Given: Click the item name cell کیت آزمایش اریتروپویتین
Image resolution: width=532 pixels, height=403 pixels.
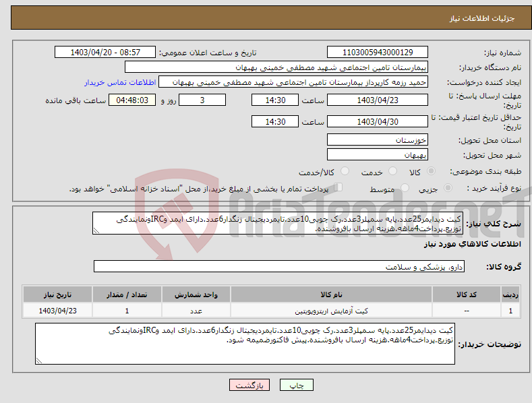Looking at the screenshot, I should (x=331, y=311).
